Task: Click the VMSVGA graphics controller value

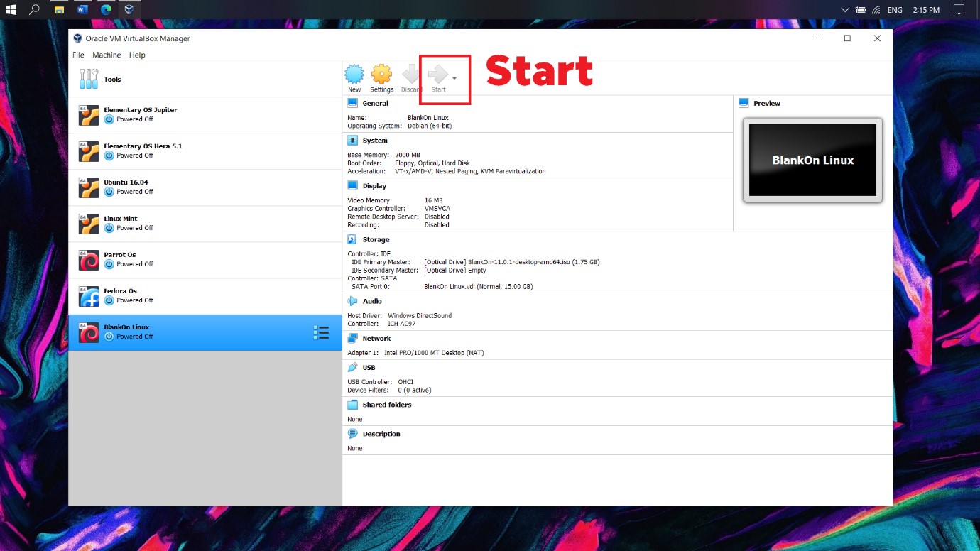Action: (437, 209)
